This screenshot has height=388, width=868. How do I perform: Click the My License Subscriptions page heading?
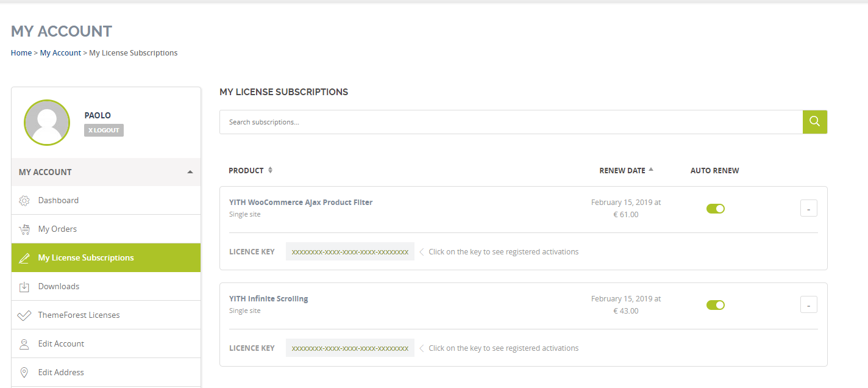(x=283, y=92)
